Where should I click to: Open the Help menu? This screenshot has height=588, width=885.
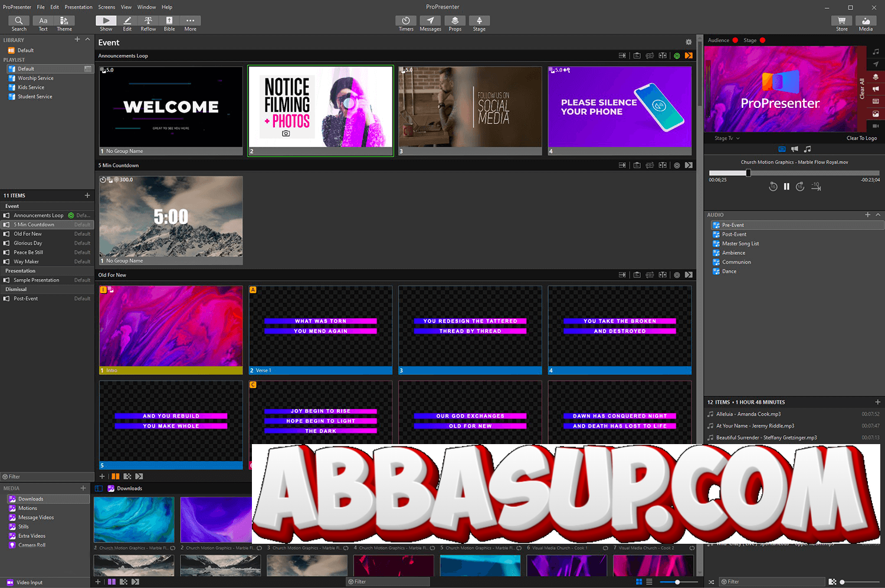[x=167, y=7]
